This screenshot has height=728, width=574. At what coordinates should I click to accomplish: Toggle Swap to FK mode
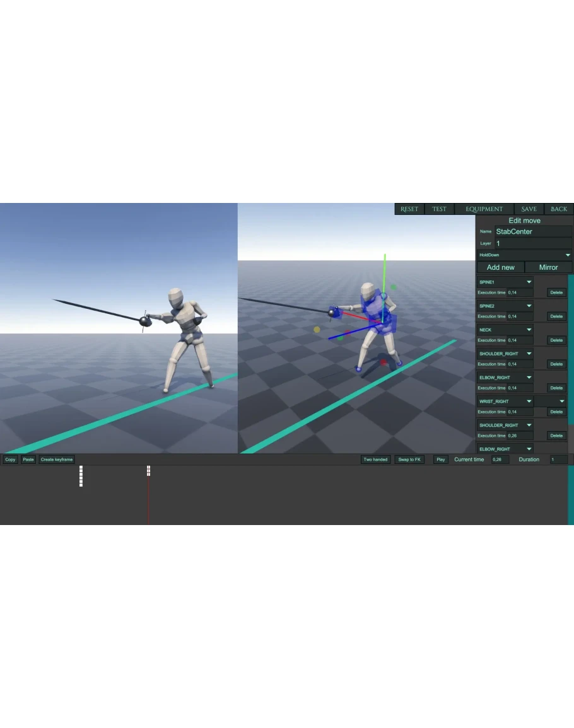[x=409, y=459]
